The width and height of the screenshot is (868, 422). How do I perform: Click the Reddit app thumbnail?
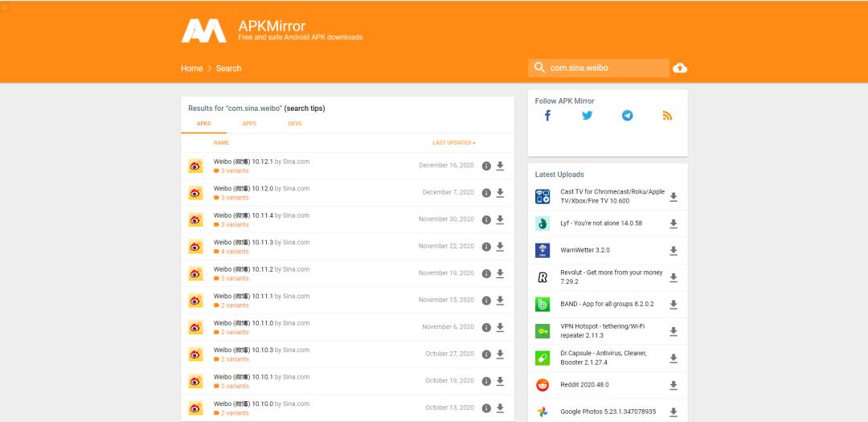[x=542, y=385]
